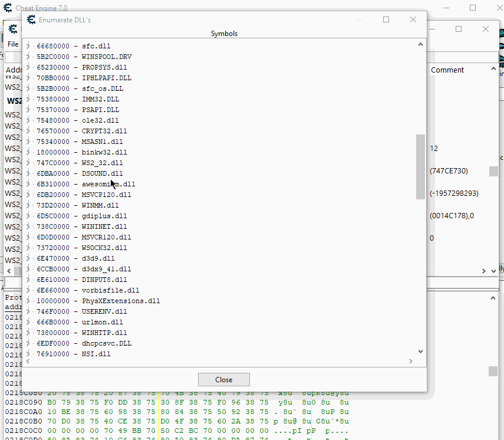Select the WINMM.dll entry
The height and width of the screenshot is (440, 504).
pyautogui.click(x=77, y=205)
